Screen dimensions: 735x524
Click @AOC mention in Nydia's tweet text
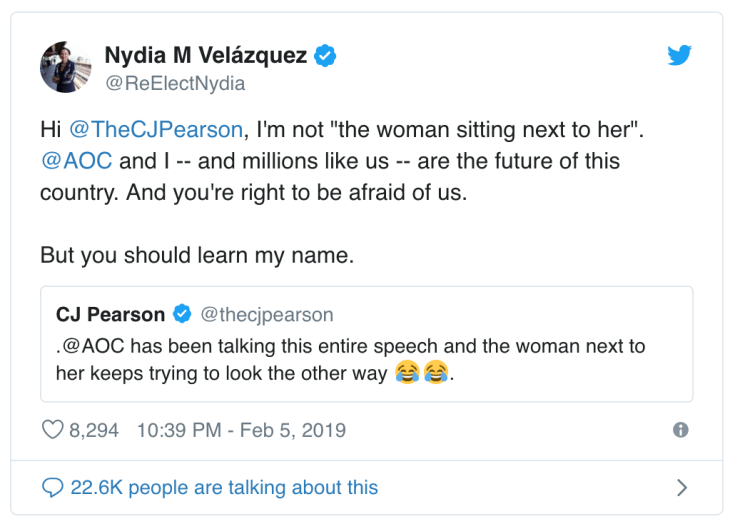pos(77,161)
